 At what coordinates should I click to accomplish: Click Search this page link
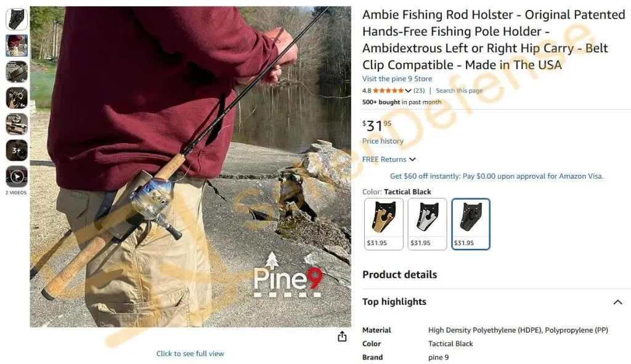459,91
